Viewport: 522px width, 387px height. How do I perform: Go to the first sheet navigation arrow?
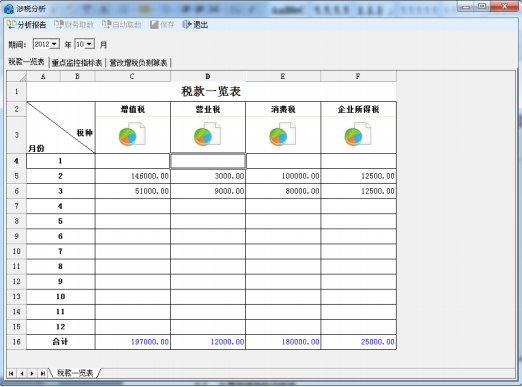(x=11, y=373)
